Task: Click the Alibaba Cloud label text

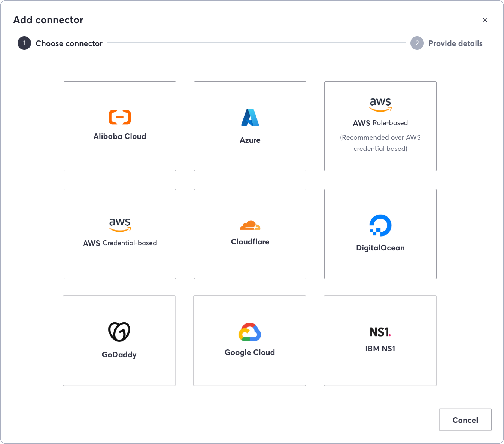Action: (120, 136)
